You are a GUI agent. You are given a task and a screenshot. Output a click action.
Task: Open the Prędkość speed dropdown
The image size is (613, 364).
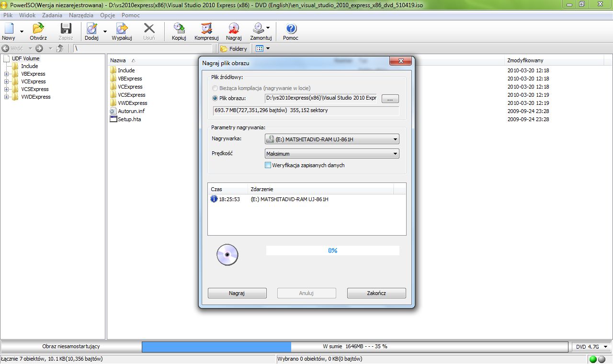click(332, 154)
